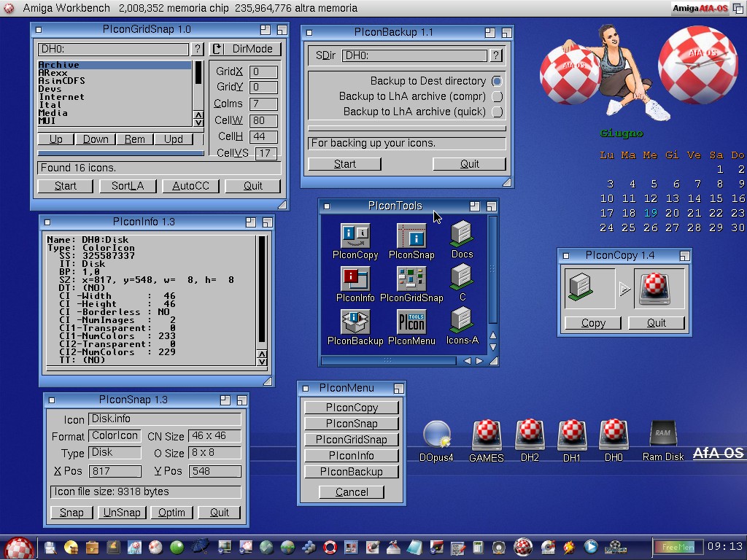Open the icon Type Disk selector
This screenshot has height=560, width=747.
pyautogui.click(x=115, y=453)
